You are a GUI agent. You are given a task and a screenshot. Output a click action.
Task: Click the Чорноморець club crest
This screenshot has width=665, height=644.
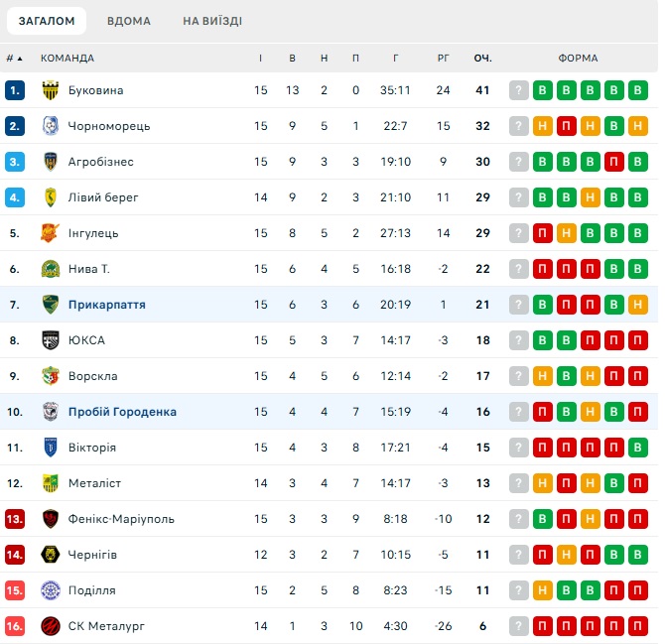[51, 126]
